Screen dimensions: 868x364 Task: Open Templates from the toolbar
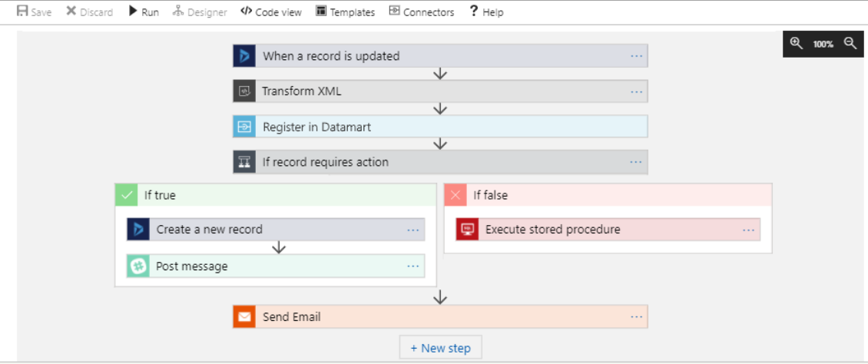[345, 12]
